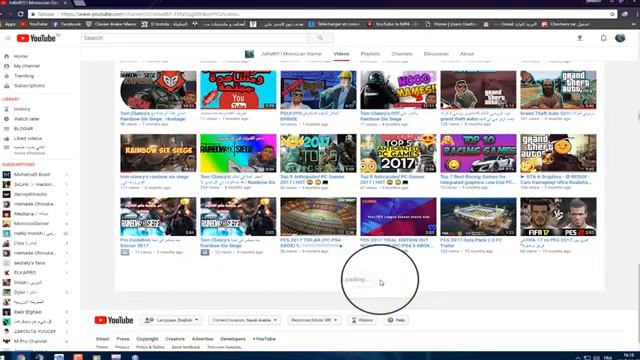This screenshot has height=360, width=640.
Task: Click the YouTube logo in the header
Action: [x=36, y=38]
